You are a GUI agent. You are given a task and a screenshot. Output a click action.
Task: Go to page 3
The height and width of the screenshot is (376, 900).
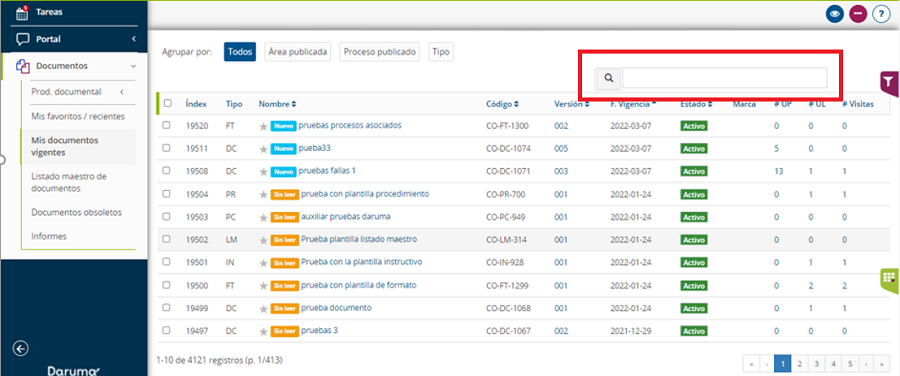pos(816,363)
